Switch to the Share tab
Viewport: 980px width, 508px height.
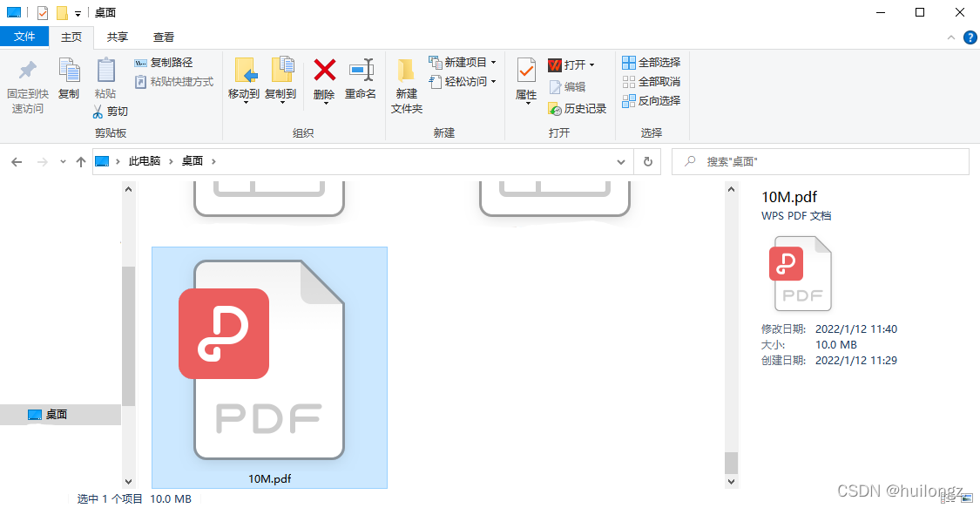(117, 37)
